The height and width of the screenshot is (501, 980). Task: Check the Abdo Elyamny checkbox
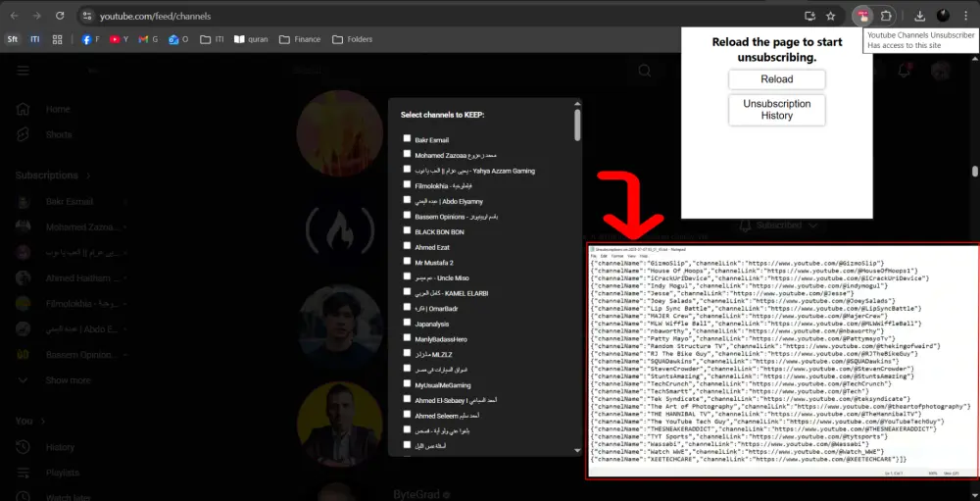point(408,200)
